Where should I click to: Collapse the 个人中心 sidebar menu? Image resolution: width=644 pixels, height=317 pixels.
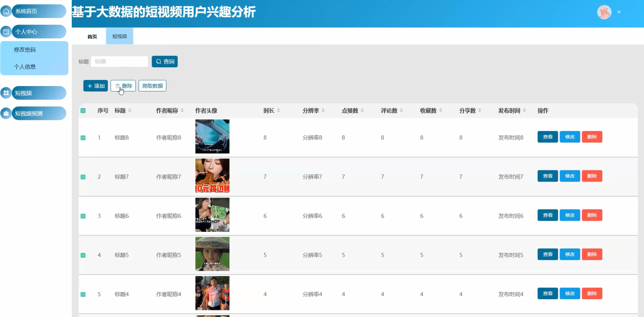pos(39,32)
